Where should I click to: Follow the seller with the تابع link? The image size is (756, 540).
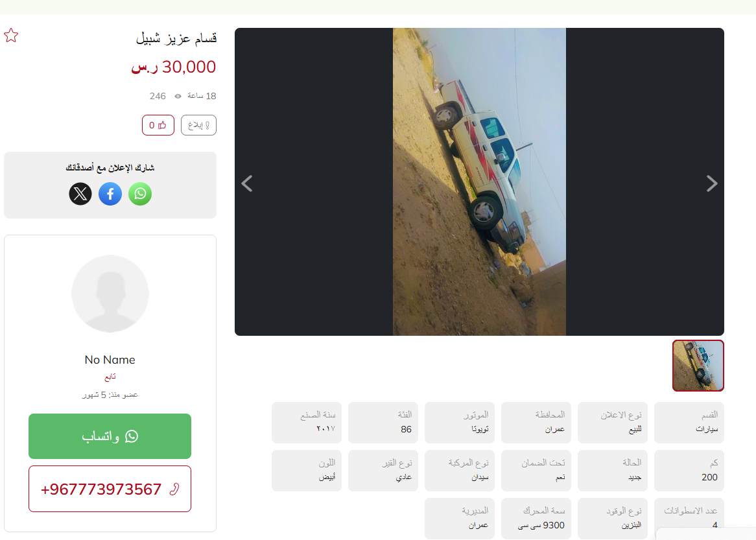click(x=110, y=377)
